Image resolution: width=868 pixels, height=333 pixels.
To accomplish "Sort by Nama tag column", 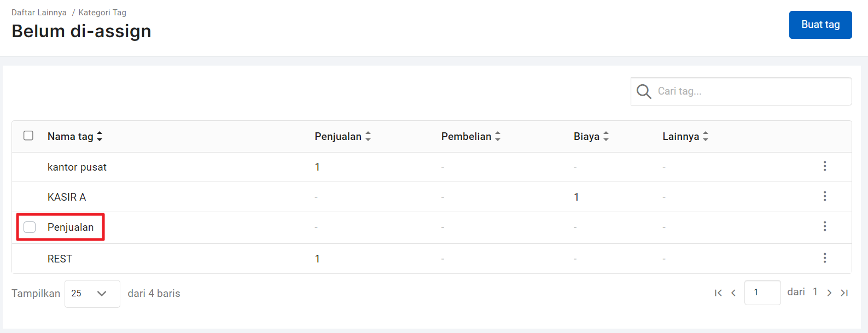I will (75, 136).
